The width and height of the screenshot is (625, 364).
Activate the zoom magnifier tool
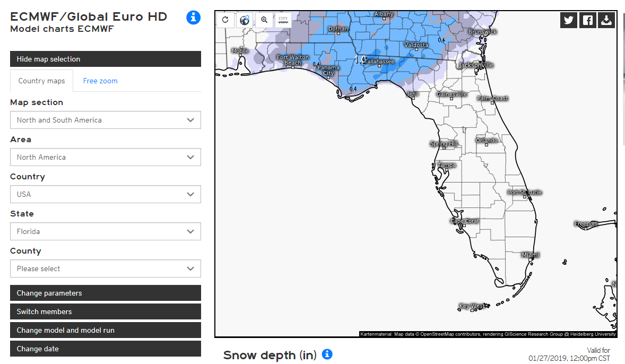pos(264,20)
